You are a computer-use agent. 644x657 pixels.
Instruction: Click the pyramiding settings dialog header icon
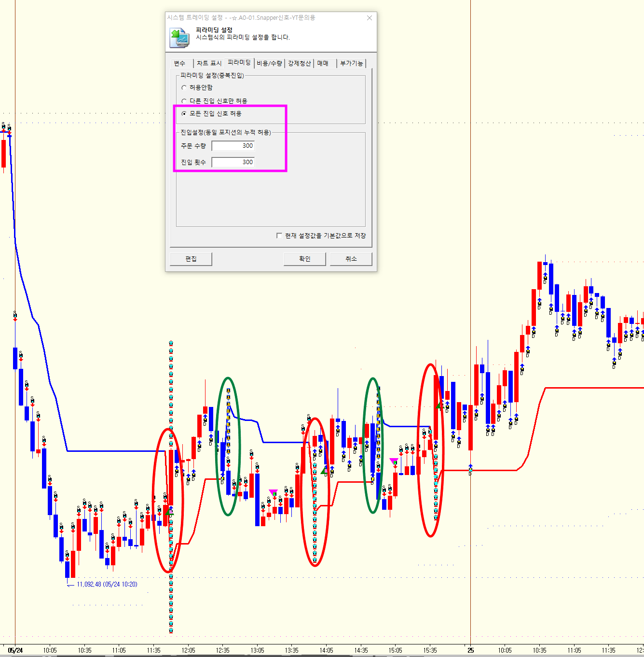[x=179, y=38]
